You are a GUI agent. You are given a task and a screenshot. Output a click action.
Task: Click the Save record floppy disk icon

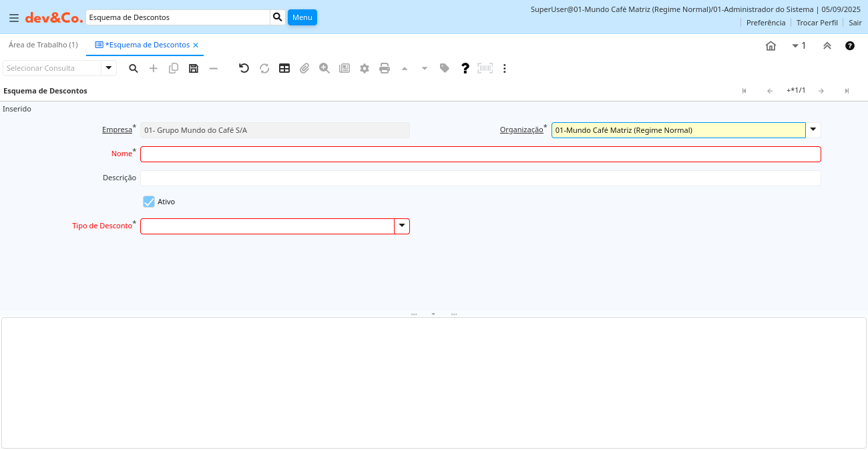pos(194,68)
